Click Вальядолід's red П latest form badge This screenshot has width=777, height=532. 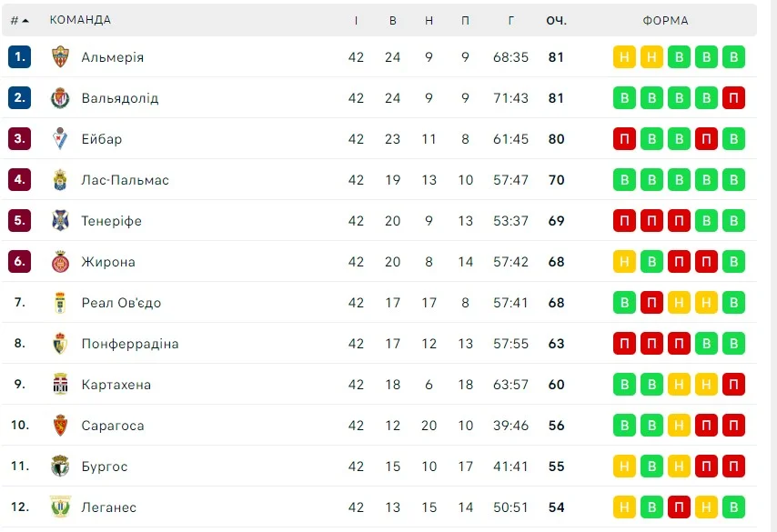pos(733,97)
